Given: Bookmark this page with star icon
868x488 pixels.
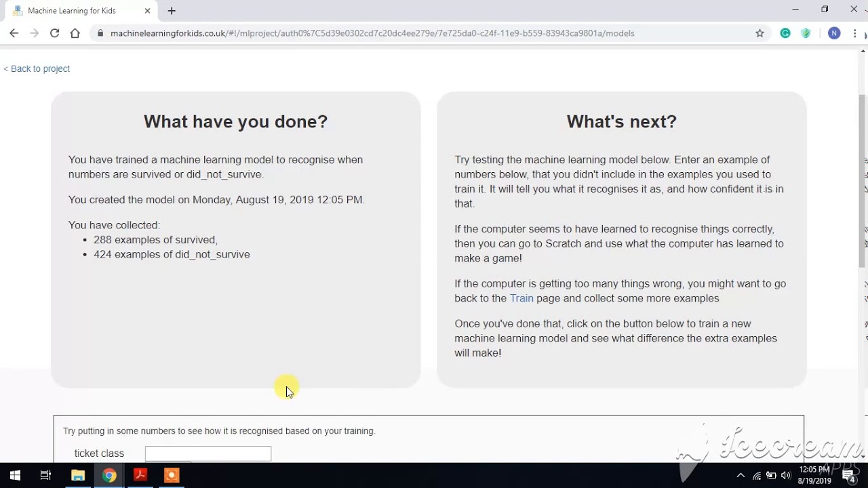Looking at the screenshot, I should 759,33.
